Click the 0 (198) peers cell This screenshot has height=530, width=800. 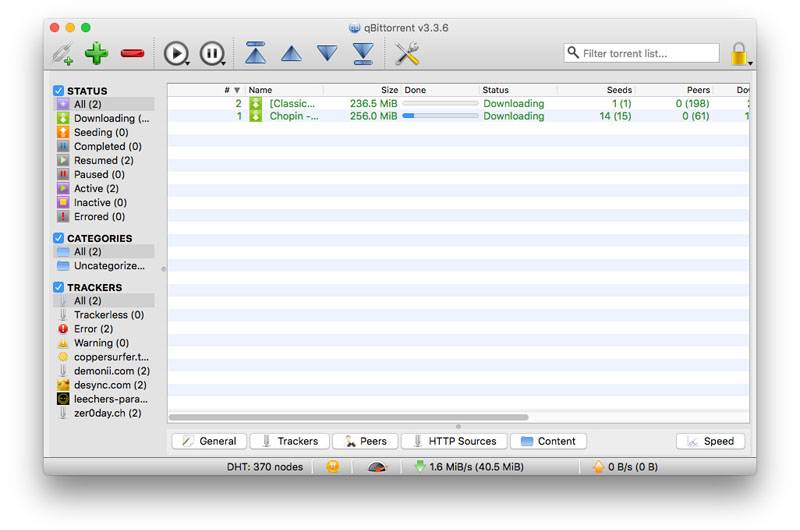tap(692, 104)
